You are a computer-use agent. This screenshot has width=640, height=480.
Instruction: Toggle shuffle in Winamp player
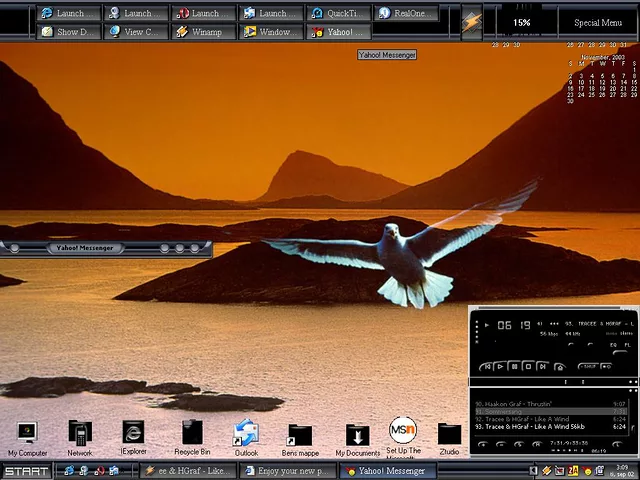tap(589, 366)
